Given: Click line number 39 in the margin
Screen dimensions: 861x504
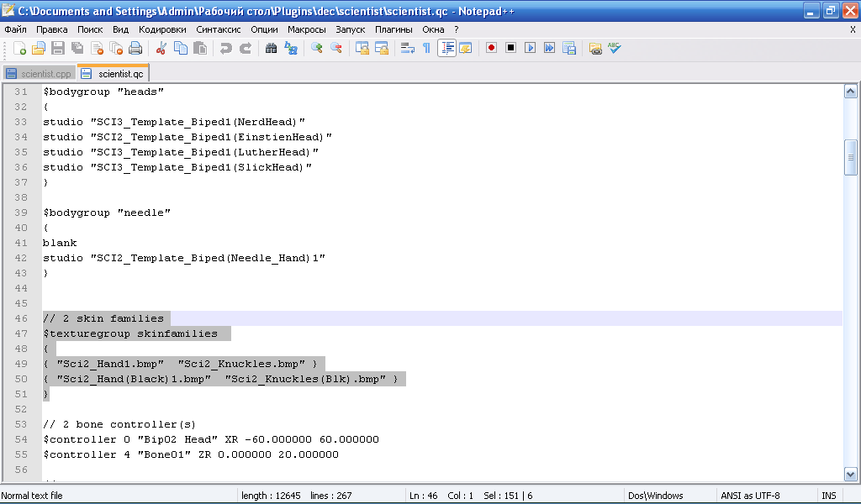Looking at the screenshot, I should [21, 213].
